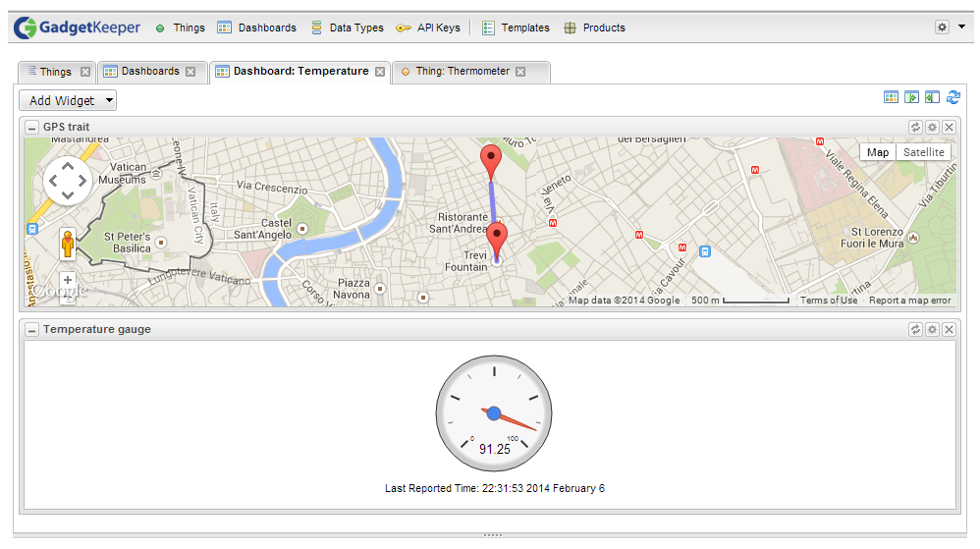Open Dashboards in the top navigation bar
The image size is (980, 549).
pos(257,27)
